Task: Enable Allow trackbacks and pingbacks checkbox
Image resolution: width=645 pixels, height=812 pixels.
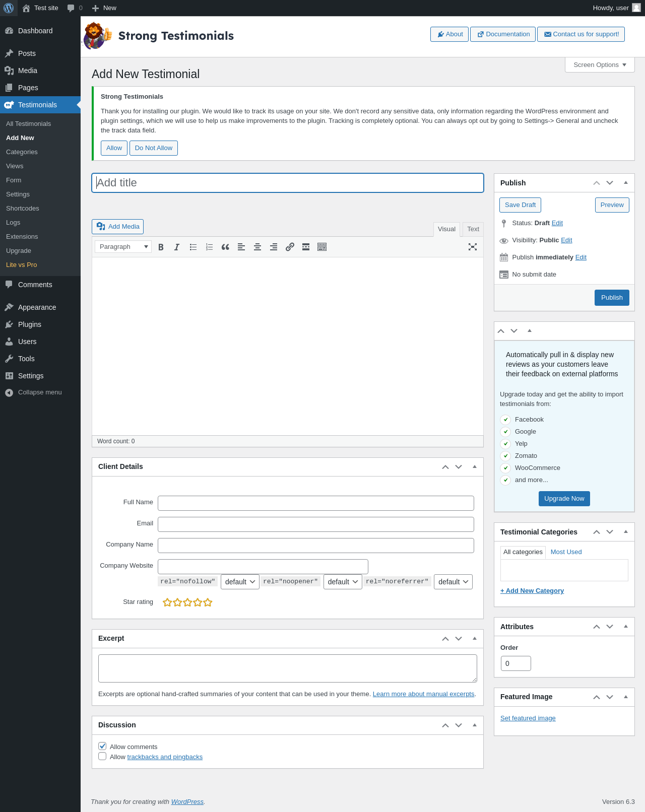Action: pos(102,756)
